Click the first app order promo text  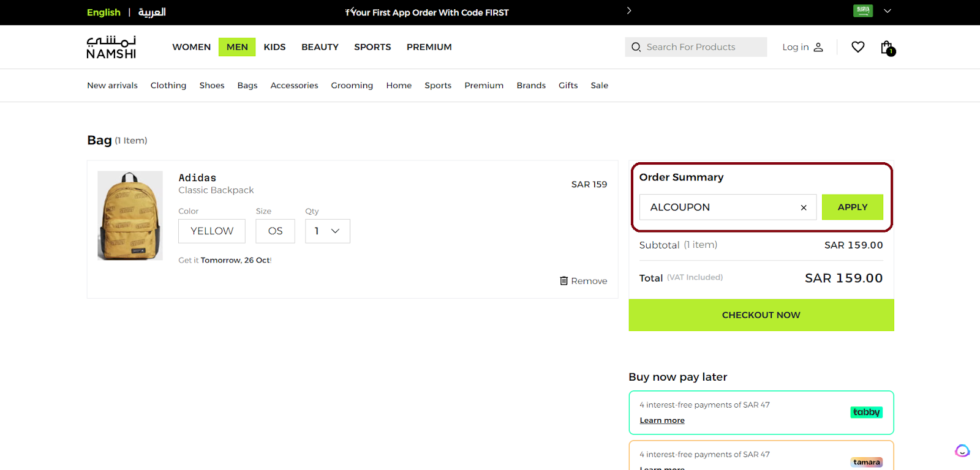(x=427, y=12)
